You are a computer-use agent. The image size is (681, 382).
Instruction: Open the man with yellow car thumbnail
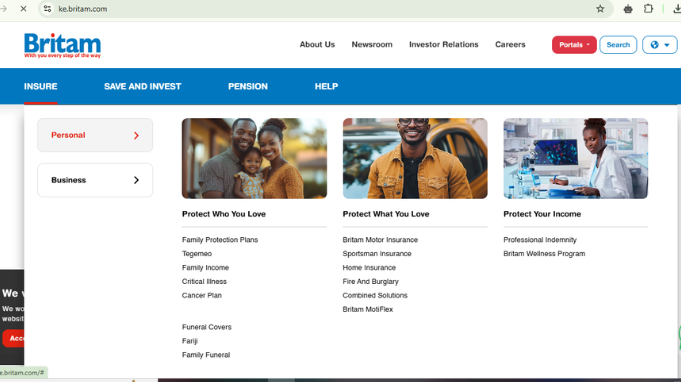pyautogui.click(x=415, y=158)
